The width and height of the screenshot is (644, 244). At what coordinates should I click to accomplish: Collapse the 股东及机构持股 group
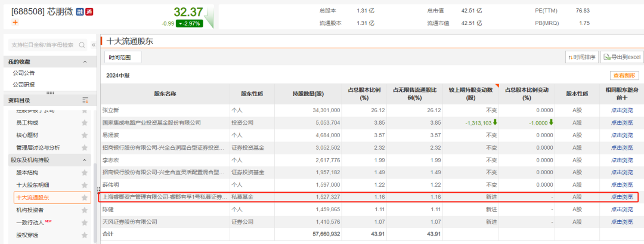click(85, 160)
